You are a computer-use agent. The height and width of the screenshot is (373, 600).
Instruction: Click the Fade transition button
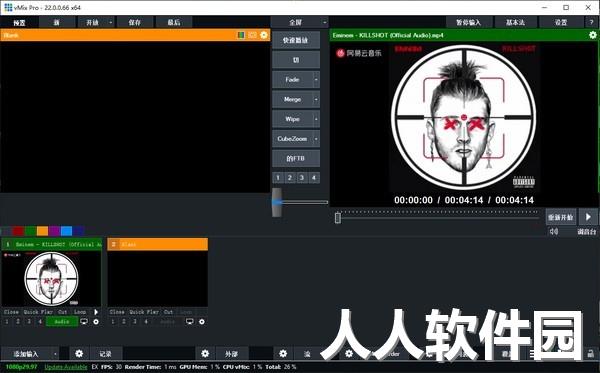pyautogui.click(x=292, y=80)
